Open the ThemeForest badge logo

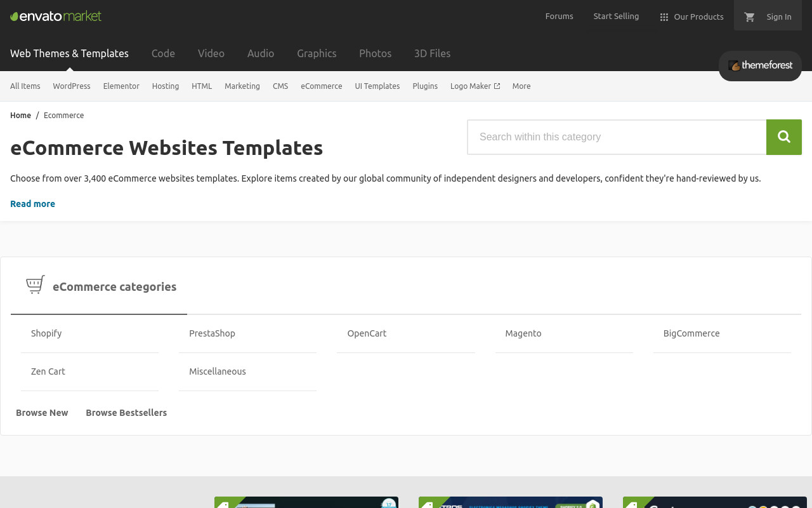(760, 65)
